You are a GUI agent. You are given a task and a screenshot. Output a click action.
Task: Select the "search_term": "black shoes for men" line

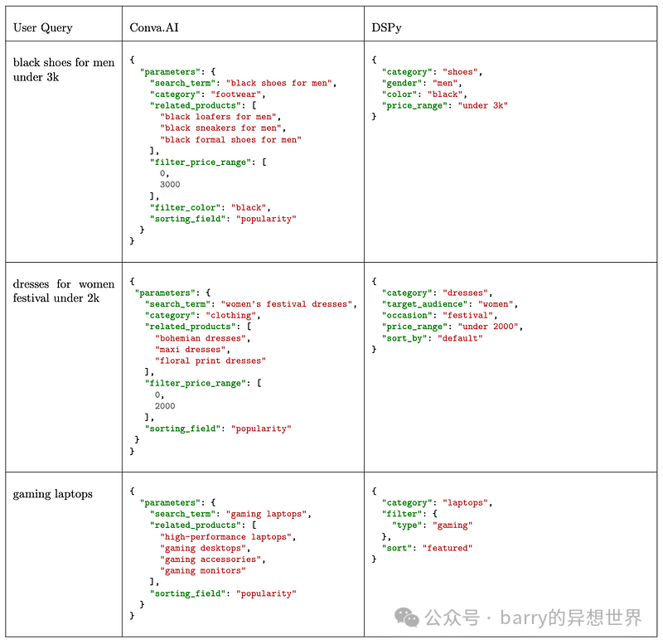pyautogui.click(x=243, y=84)
